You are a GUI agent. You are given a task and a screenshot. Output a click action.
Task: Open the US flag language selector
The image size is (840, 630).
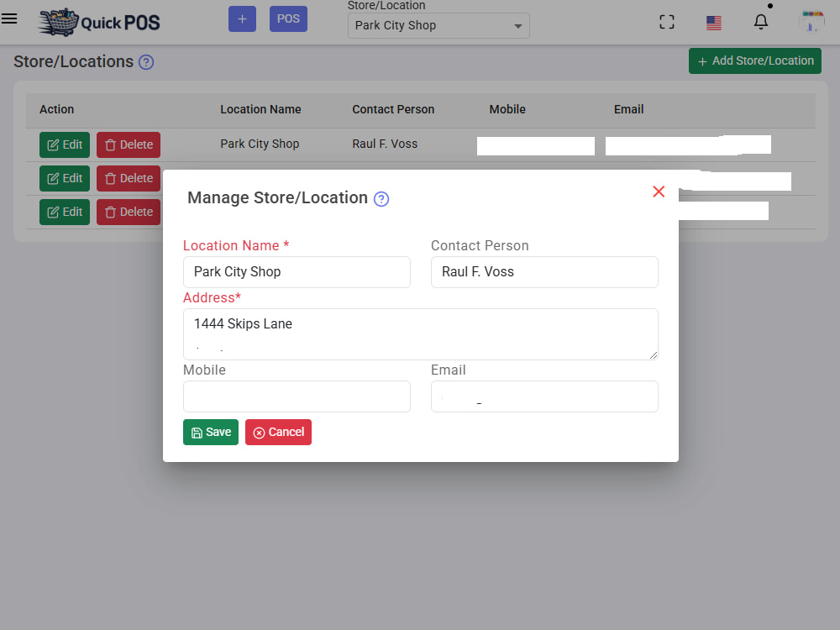[x=713, y=23]
